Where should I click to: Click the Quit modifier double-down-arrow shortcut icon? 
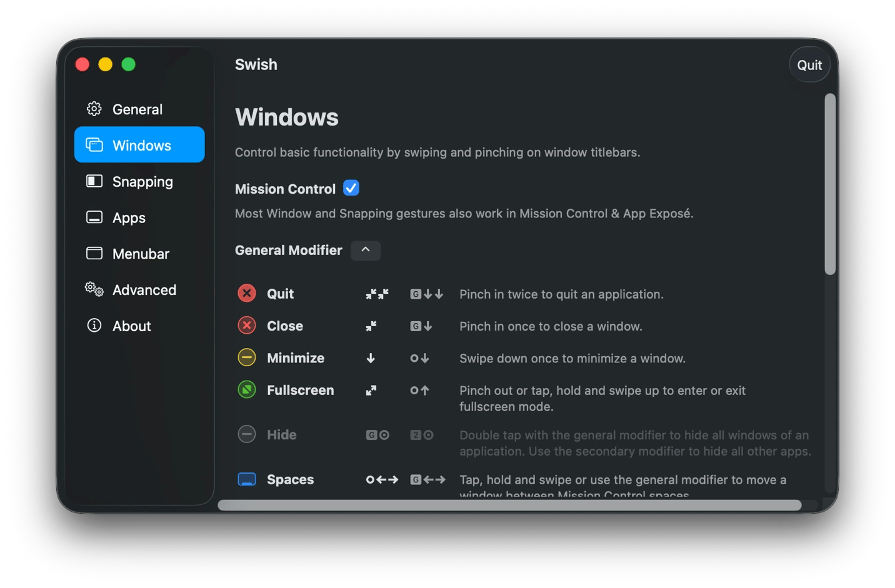click(427, 294)
